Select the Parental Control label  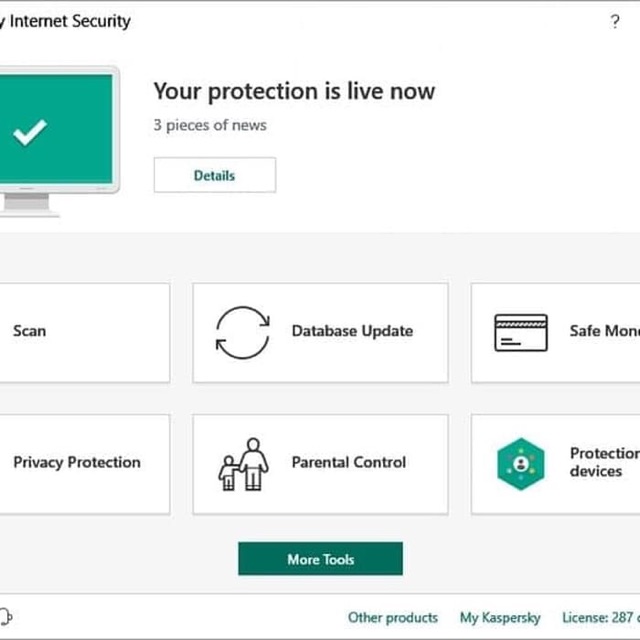pyautogui.click(x=349, y=462)
